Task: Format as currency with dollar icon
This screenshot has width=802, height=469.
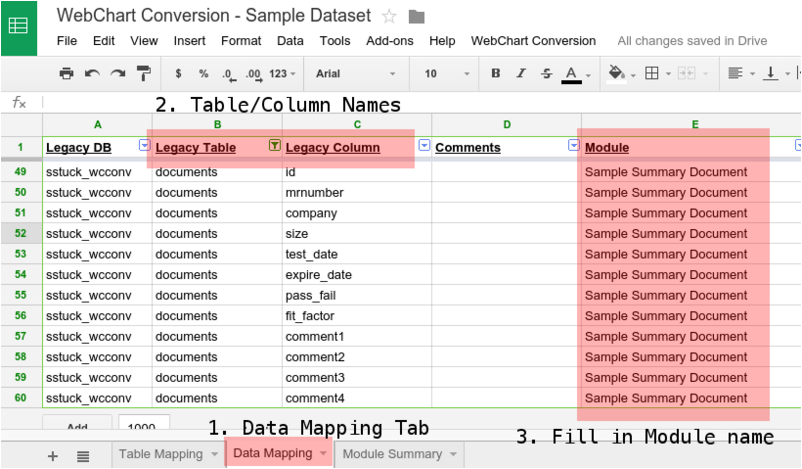Action: coord(178,74)
